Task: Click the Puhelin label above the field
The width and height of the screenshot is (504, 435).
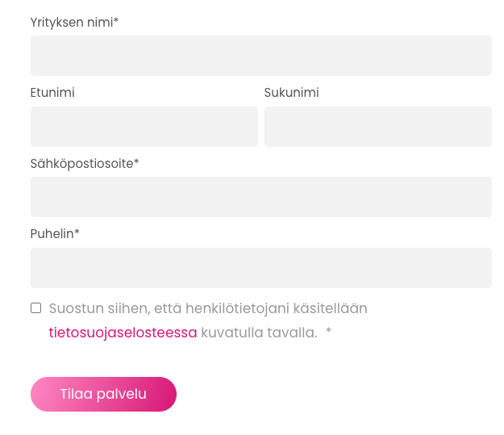Action: click(52, 234)
